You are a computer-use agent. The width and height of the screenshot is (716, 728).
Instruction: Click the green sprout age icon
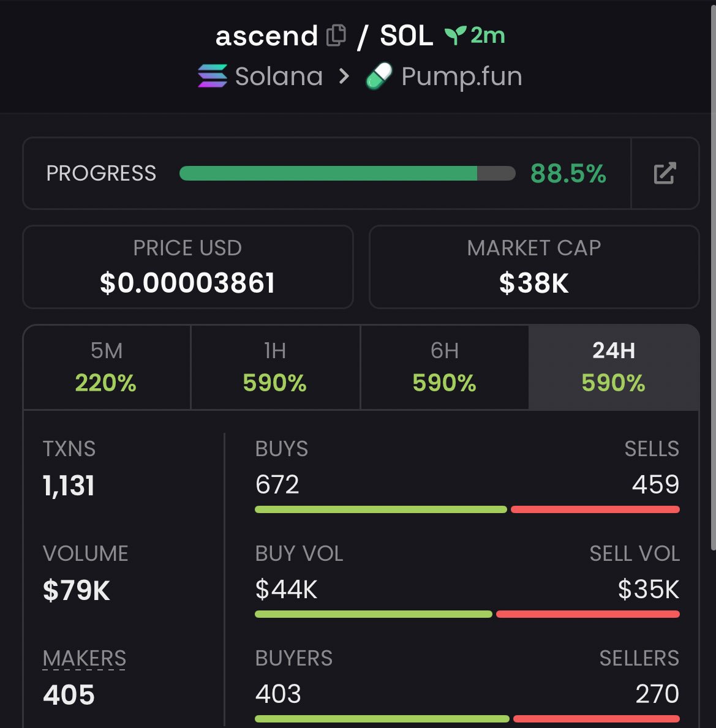455,36
